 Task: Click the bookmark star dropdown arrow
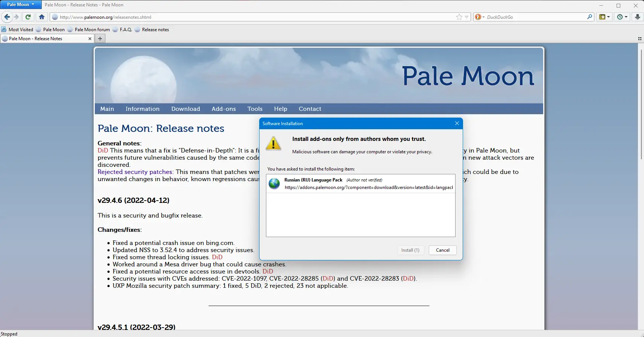point(609,17)
